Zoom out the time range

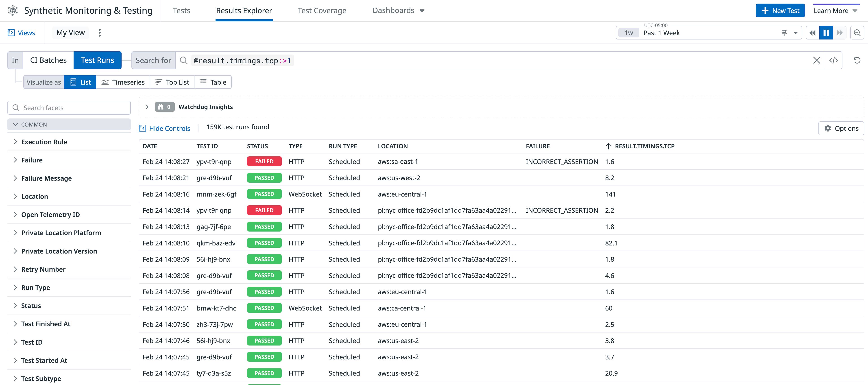[x=857, y=33]
